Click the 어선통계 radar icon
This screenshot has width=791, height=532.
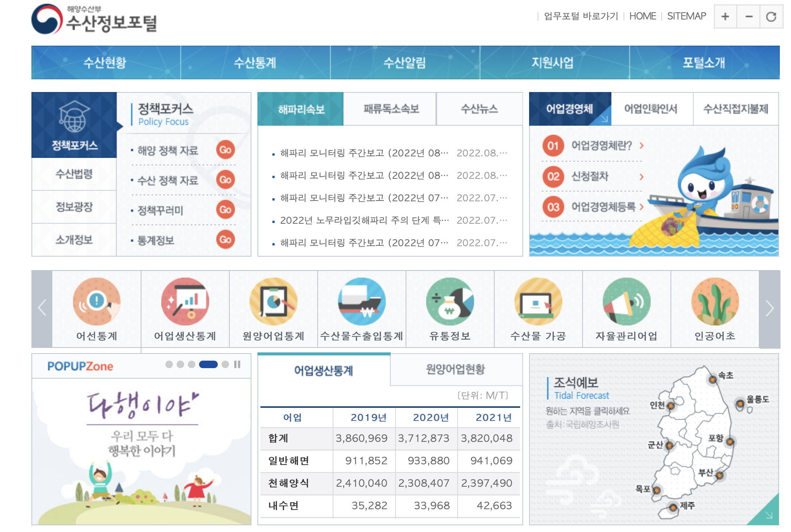[x=97, y=301]
